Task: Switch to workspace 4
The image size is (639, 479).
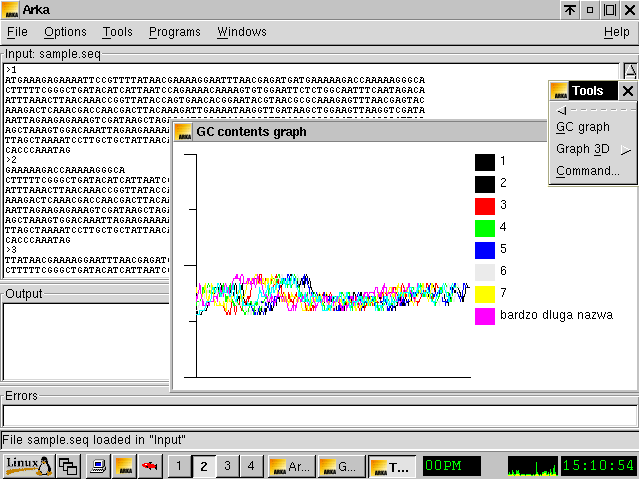Action: pyautogui.click(x=251, y=466)
